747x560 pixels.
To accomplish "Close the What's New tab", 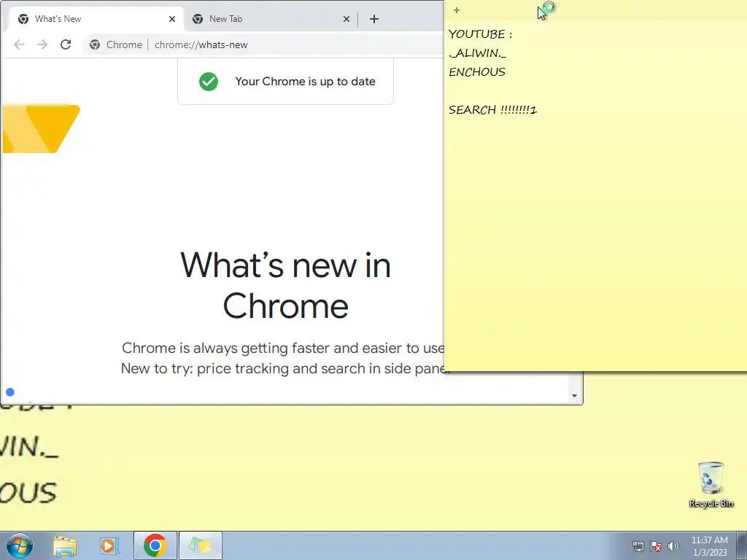I will [172, 19].
